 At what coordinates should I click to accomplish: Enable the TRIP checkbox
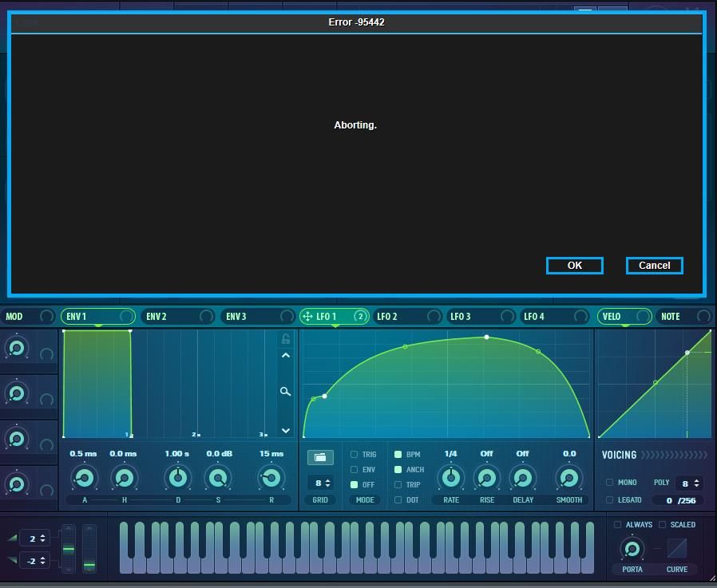click(x=398, y=484)
